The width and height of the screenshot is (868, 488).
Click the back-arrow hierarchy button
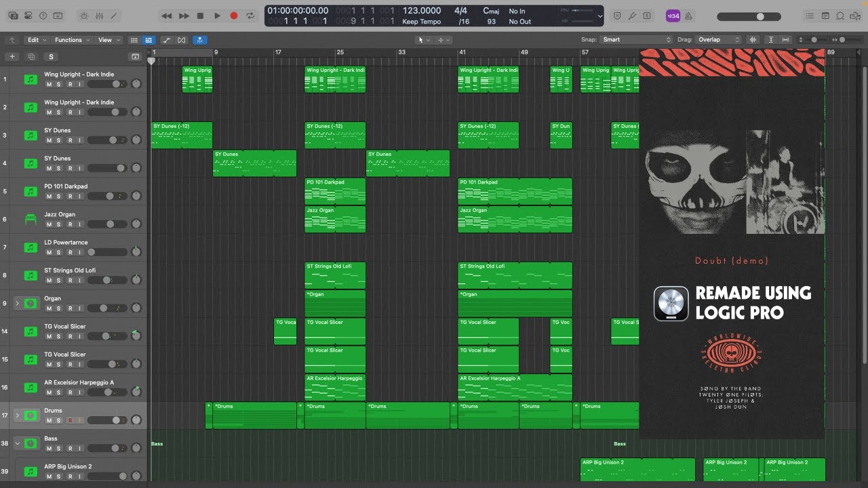12,40
